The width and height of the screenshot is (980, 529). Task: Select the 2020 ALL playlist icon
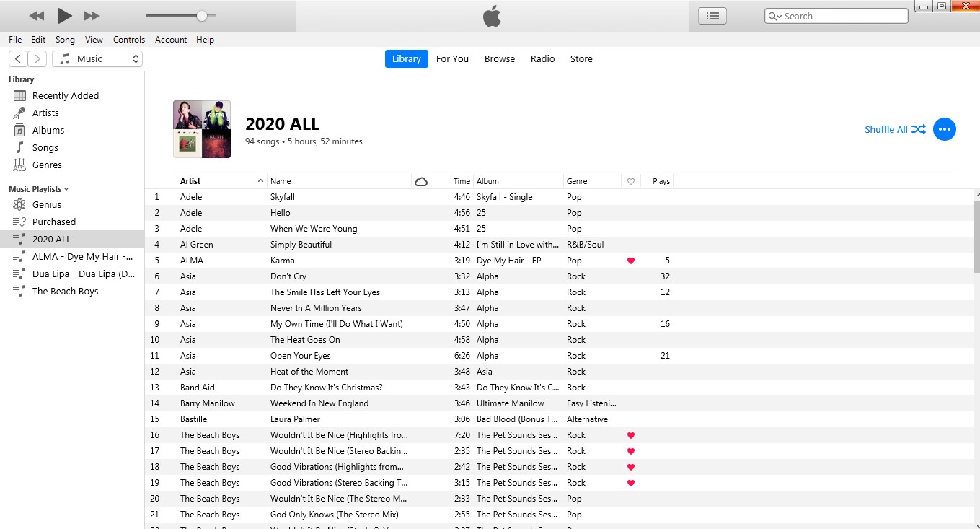click(x=19, y=239)
